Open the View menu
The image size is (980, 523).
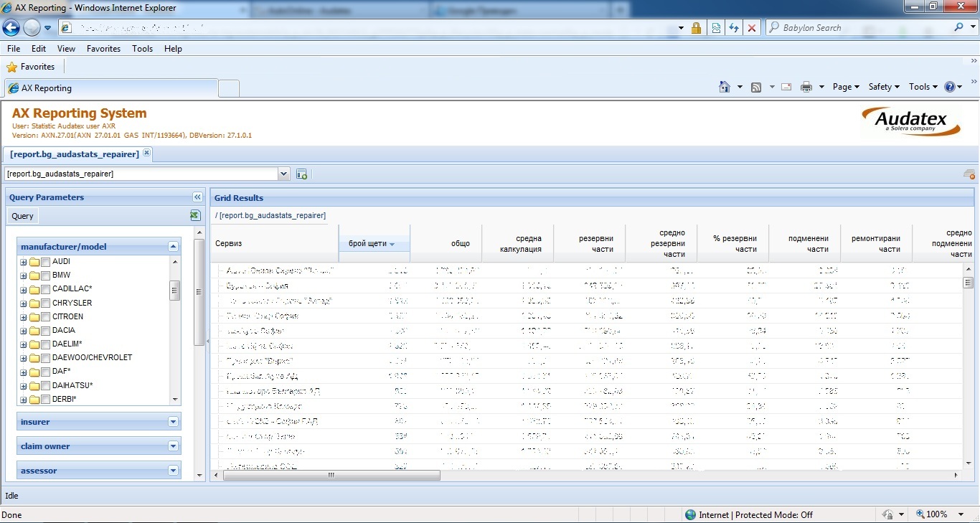(66, 49)
